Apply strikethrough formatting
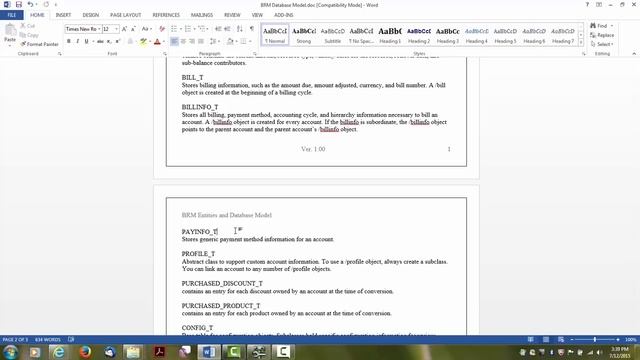 click(x=100, y=41)
